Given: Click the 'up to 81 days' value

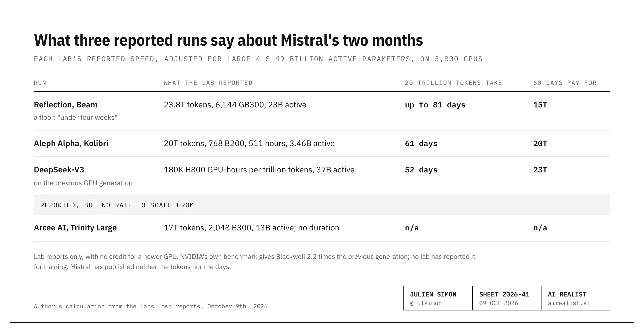Looking at the screenshot, I should click(x=435, y=105).
